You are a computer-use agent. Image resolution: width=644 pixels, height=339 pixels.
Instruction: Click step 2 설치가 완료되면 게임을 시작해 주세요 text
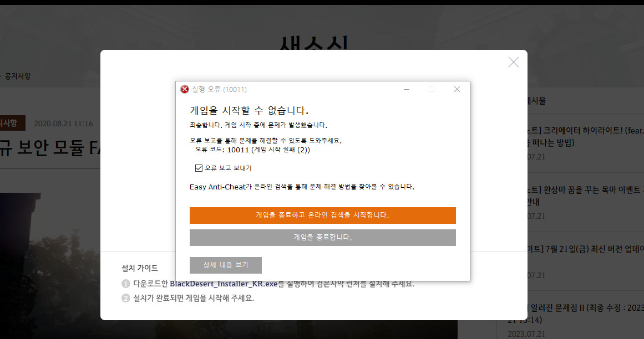[x=194, y=298]
